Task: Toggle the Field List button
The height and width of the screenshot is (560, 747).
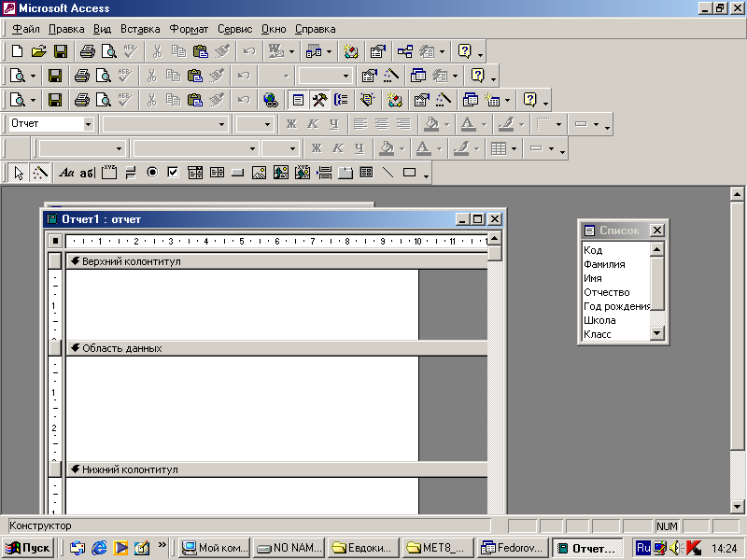Action: tap(298, 100)
